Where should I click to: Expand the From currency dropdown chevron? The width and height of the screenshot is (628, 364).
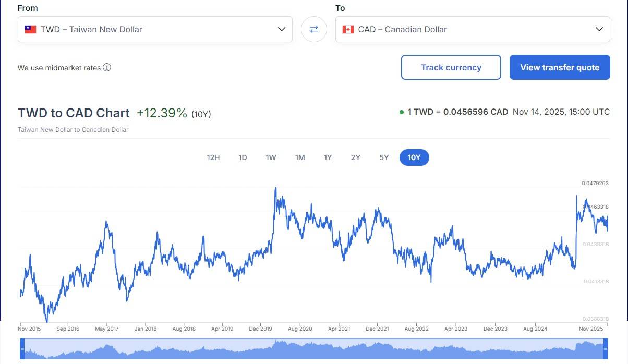(282, 29)
